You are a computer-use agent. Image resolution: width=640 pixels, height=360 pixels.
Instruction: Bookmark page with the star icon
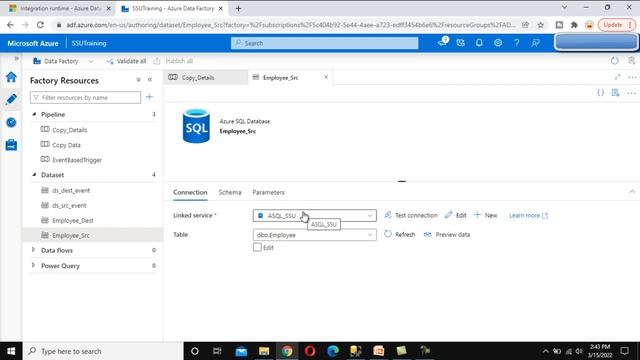click(540, 25)
